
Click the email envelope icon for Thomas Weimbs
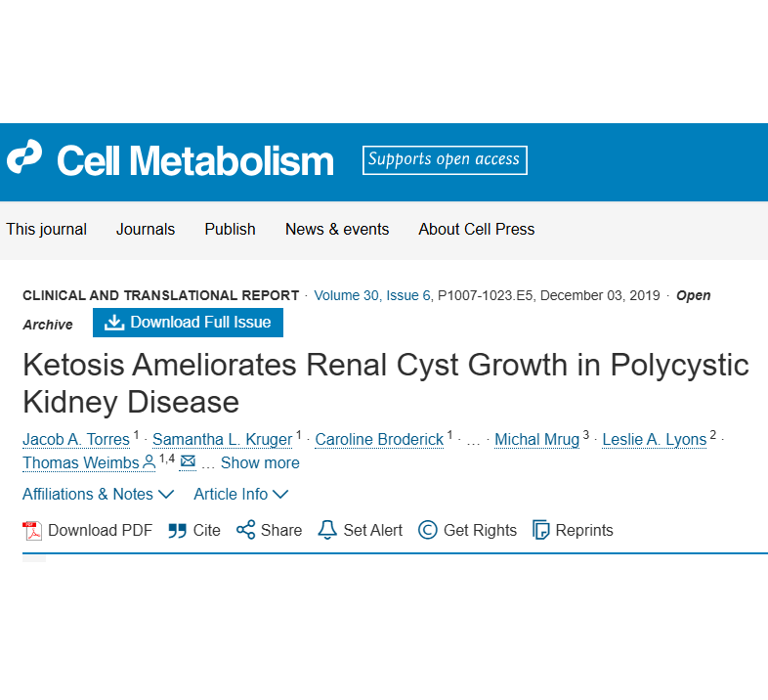point(188,461)
